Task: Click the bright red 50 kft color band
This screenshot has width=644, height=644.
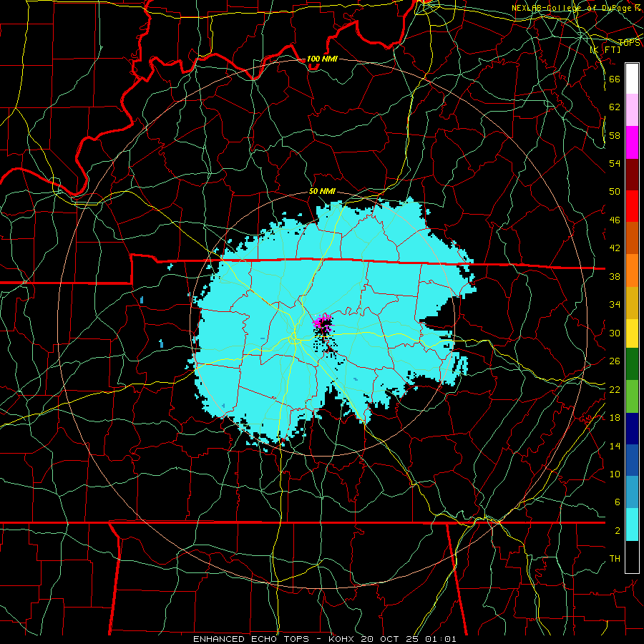Action: pos(632,206)
